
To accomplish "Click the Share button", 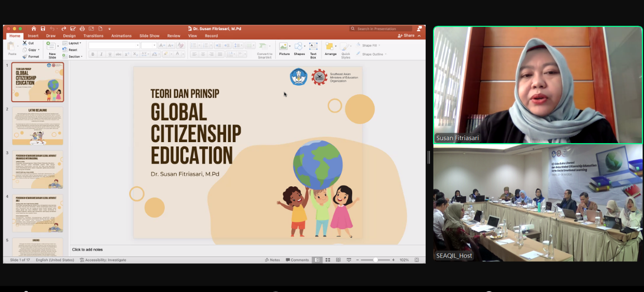I will (406, 36).
